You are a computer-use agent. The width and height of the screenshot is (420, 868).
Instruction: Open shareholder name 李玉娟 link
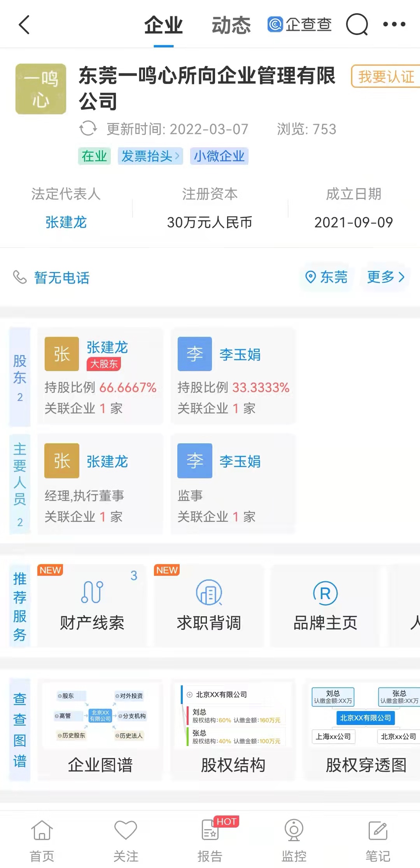(240, 354)
